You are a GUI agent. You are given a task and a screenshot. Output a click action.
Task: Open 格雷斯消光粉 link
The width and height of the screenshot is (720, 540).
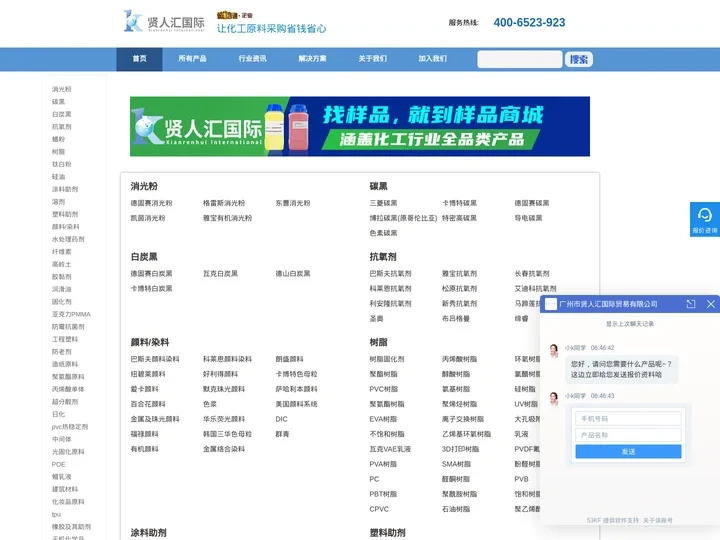click(x=224, y=203)
